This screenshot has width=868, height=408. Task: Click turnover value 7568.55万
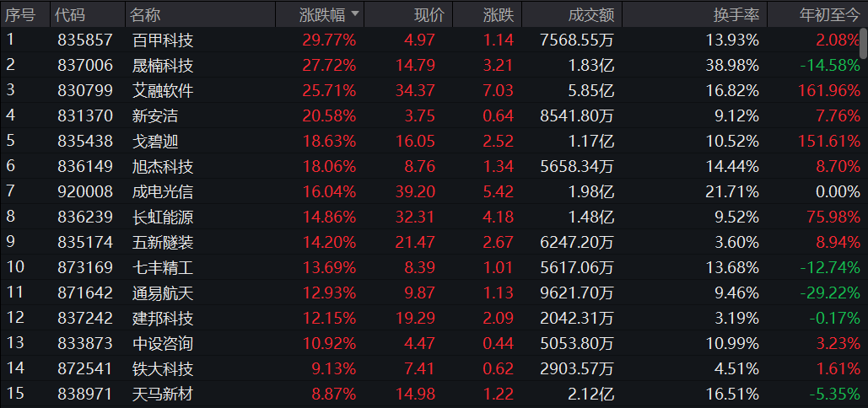click(577, 40)
